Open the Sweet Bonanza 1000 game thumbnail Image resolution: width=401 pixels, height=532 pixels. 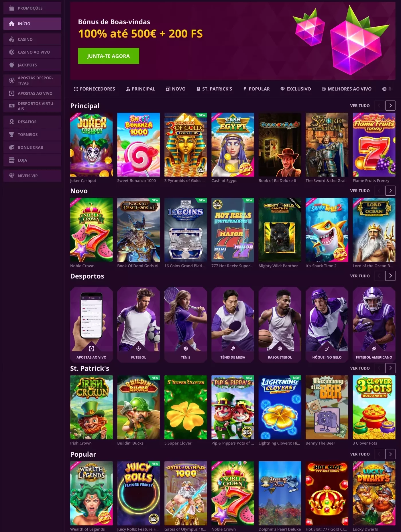[138, 145]
